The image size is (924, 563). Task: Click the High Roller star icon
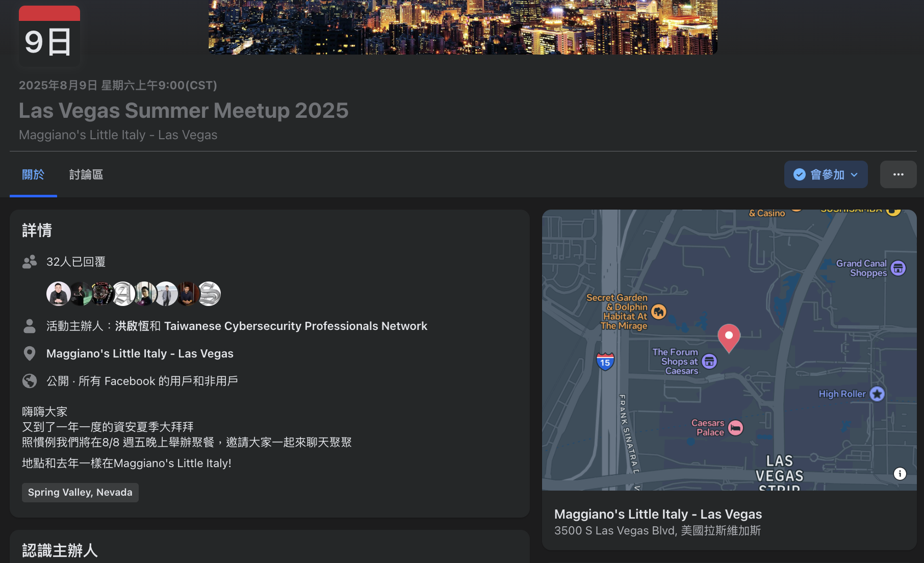[x=877, y=394]
